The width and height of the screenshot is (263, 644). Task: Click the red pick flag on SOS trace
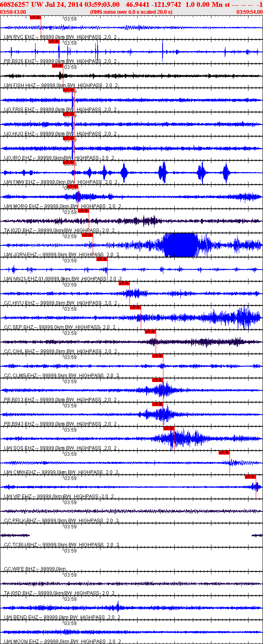click(169, 428)
